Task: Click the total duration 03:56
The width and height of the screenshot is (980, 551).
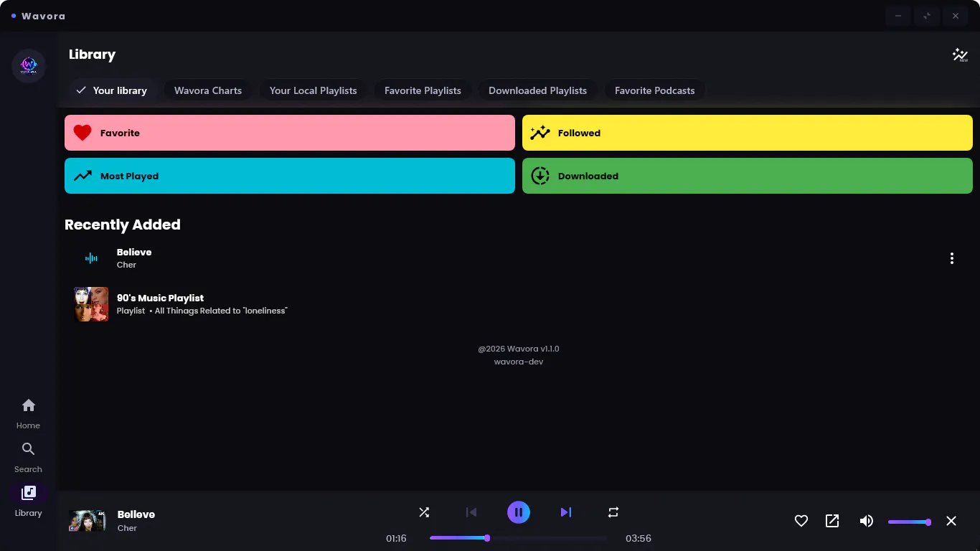Action: 639,538
